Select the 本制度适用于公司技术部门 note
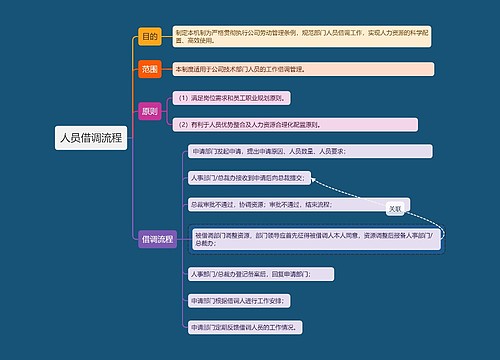 [x=303, y=69]
